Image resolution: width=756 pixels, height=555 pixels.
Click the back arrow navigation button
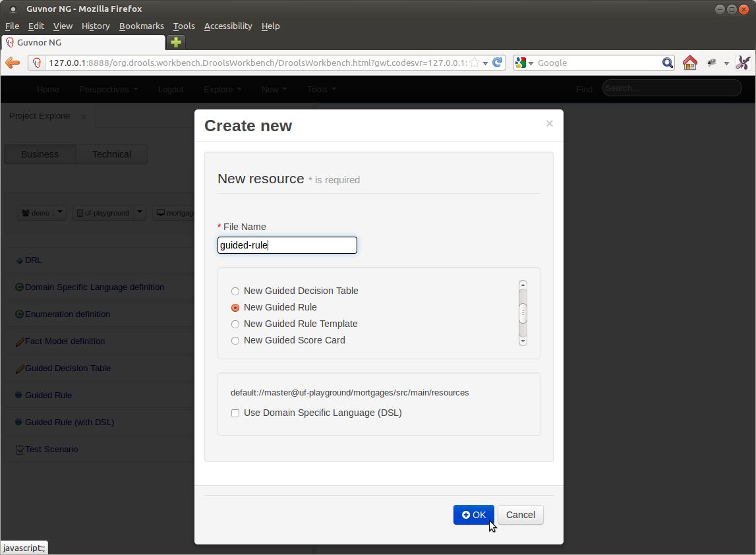click(x=13, y=63)
